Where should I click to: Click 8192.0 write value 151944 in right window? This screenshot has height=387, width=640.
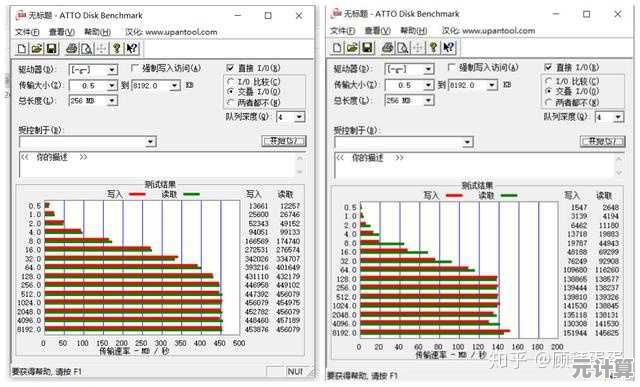[575, 333]
